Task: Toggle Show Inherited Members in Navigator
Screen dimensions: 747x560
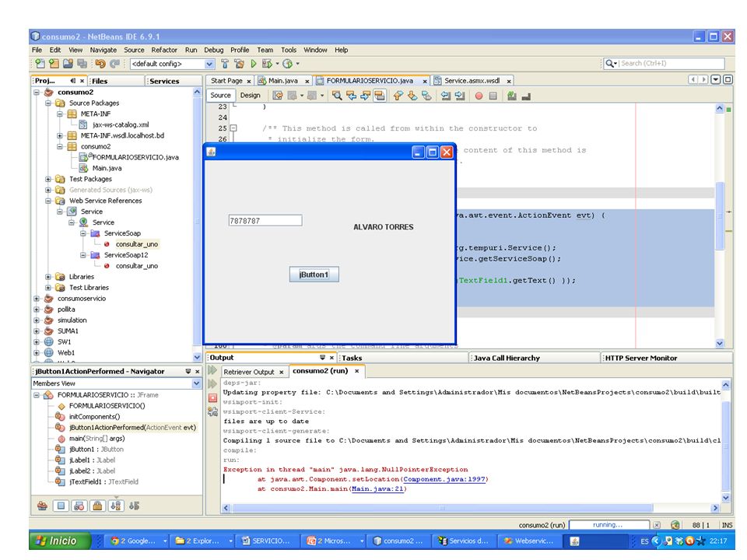Action: [x=42, y=506]
